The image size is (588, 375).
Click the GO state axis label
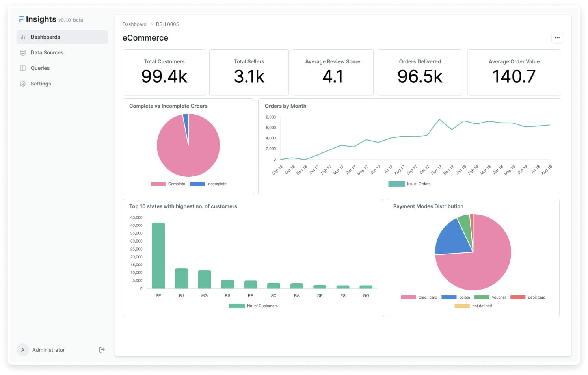click(366, 295)
